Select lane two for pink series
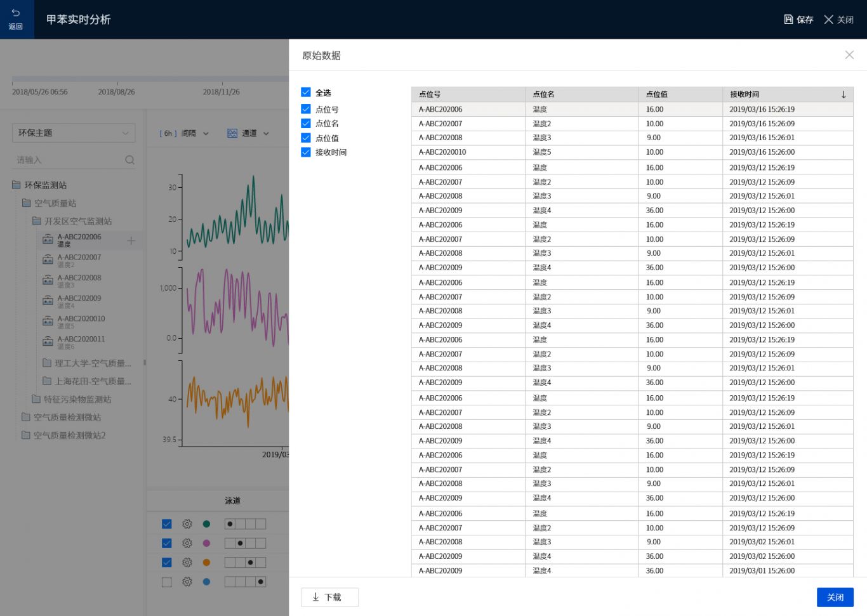The height and width of the screenshot is (616, 867). (x=240, y=543)
